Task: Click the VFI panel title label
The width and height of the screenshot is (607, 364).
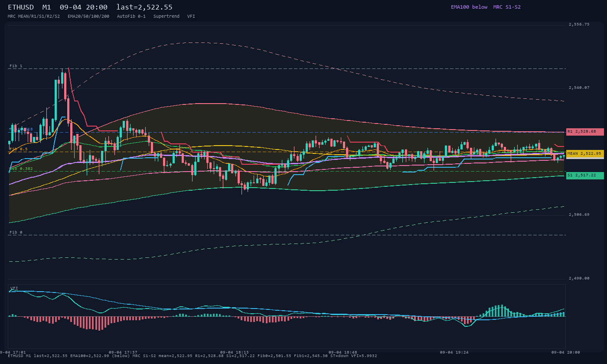Action: (x=14, y=288)
